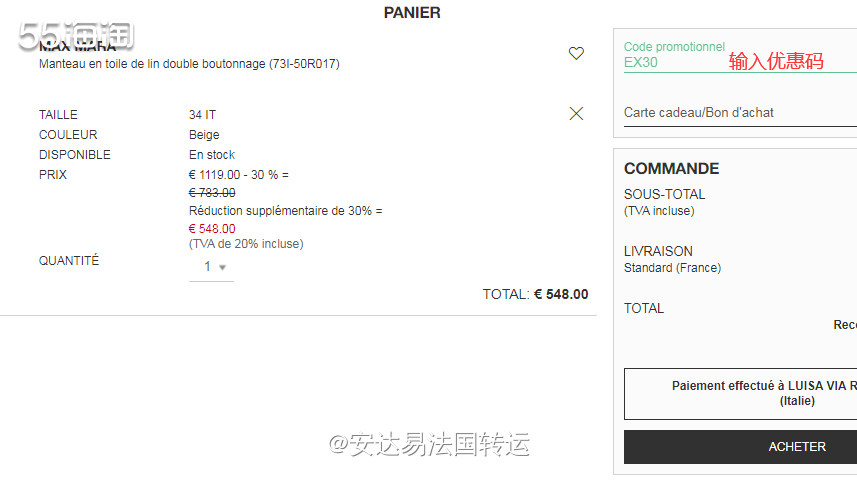Click the Standard (France) delivery text
The width and height of the screenshot is (857, 482).
[x=672, y=268]
